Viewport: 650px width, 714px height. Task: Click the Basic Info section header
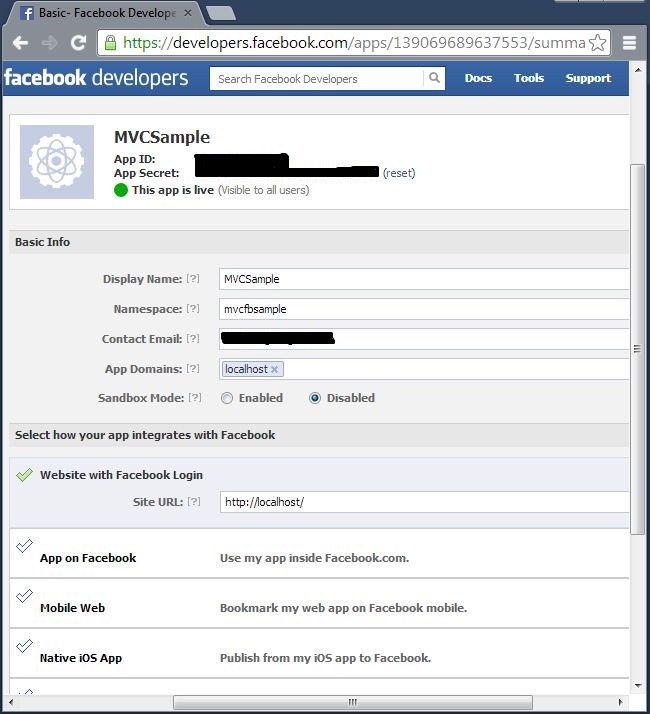pos(319,242)
